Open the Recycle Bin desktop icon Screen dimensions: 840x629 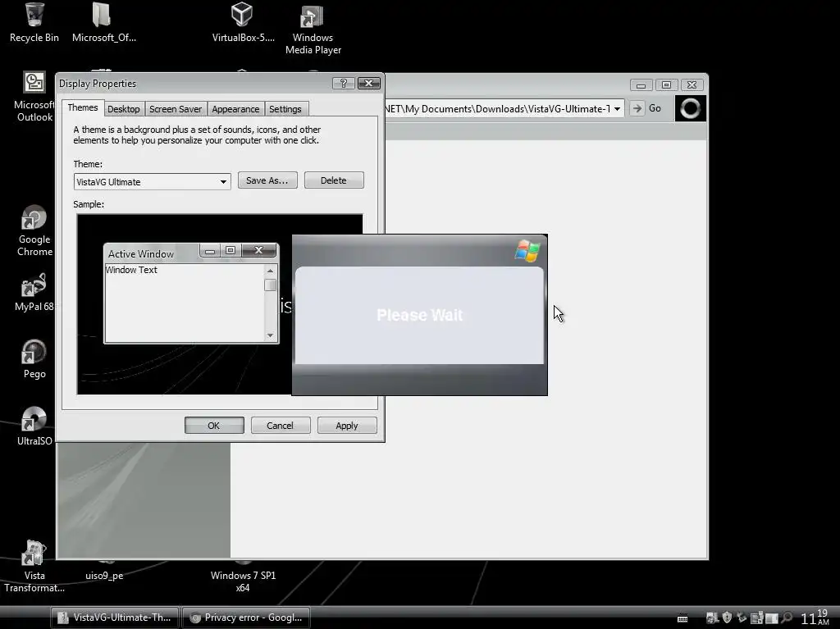point(34,15)
